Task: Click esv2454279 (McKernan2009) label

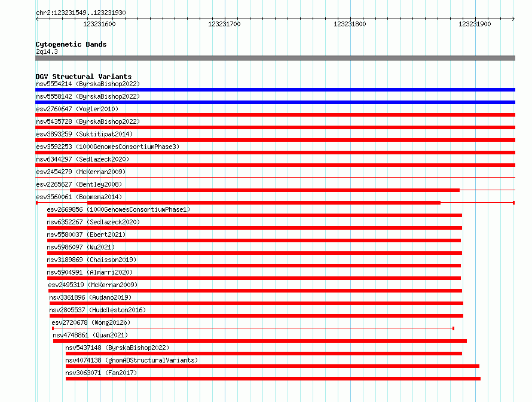Action: [x=81, y=172]
